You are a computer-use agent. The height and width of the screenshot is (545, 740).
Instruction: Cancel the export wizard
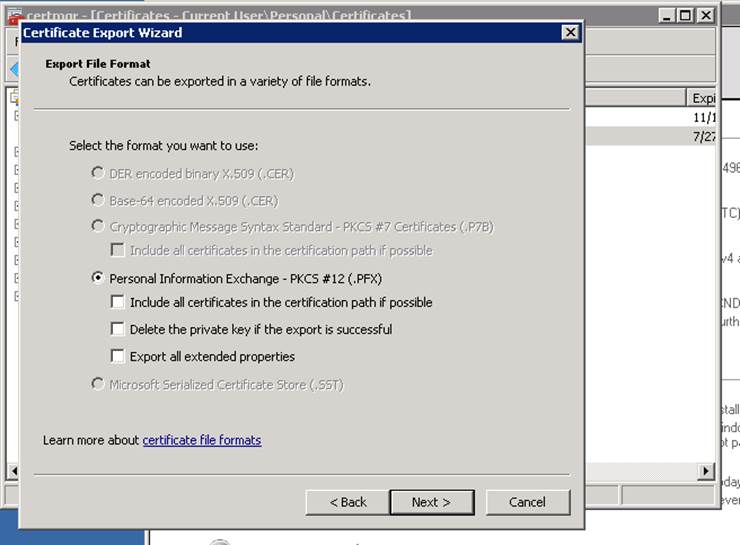tap(527, 502)
